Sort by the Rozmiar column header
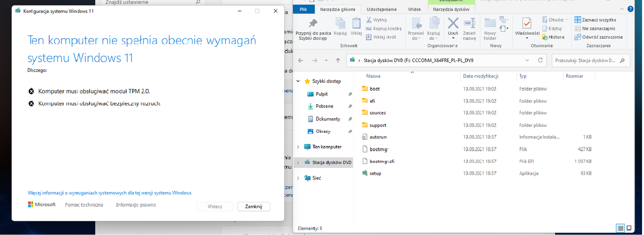This screenshot has height=235, width=644. [x=575, y=76]
